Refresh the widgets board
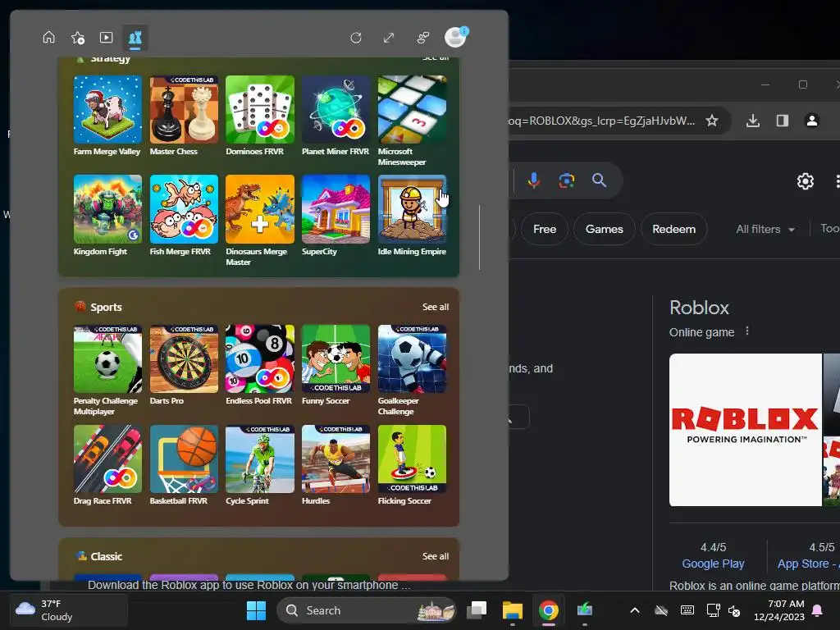Viewport: 840px width, 630px height. pyautogui.click(x=356, y=38)
